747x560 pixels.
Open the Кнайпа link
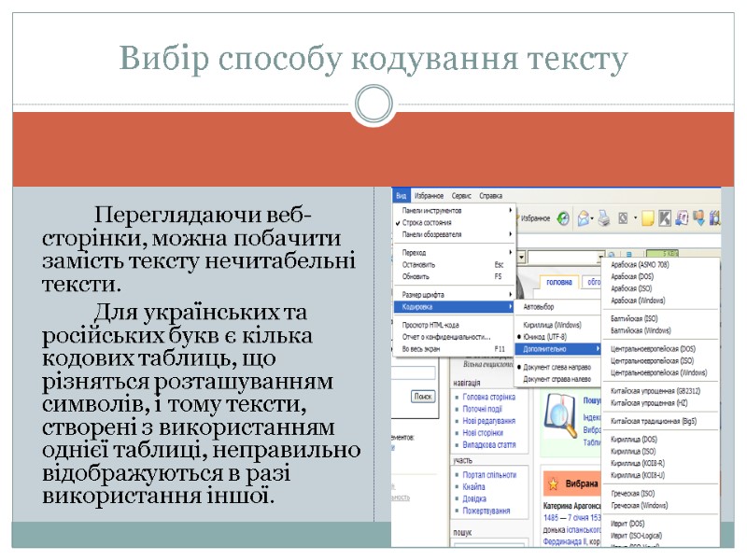(473, 486)
